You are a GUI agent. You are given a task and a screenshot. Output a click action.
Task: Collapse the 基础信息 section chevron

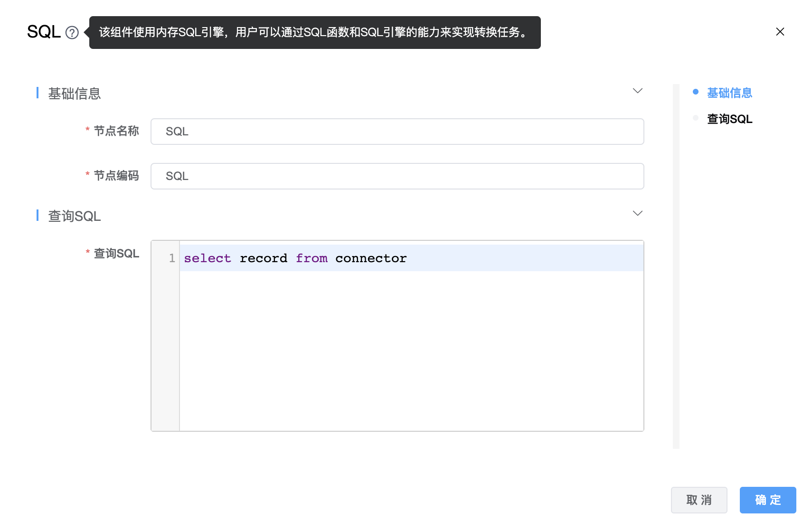tap(637, 91)
